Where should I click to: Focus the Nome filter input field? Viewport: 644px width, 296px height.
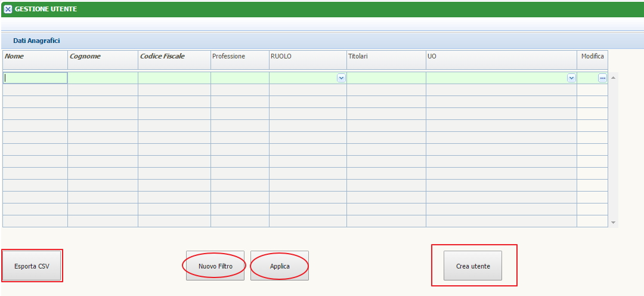[x=35, y=78]
